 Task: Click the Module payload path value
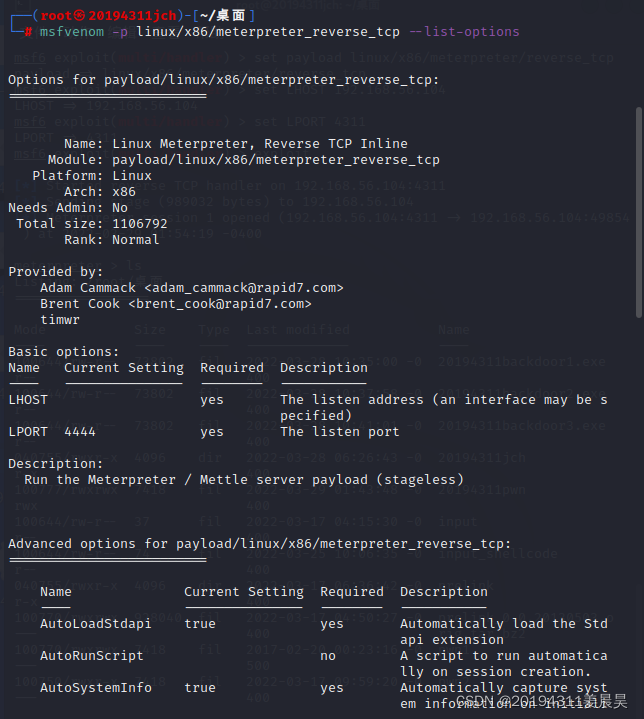[276, 160]
